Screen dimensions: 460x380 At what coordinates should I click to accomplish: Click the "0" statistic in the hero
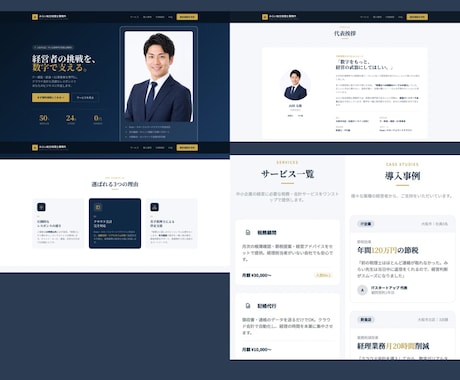[x=97, y=118]
